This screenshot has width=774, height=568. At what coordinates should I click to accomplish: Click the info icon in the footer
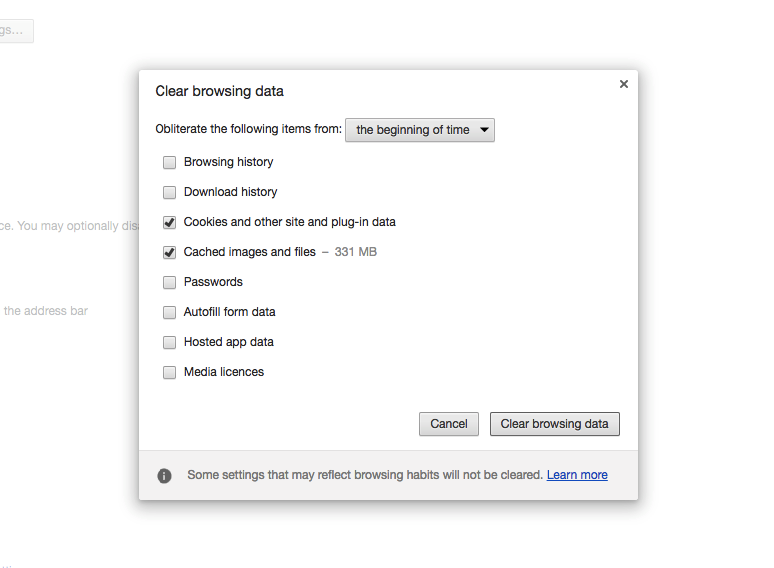pos(164,476)
